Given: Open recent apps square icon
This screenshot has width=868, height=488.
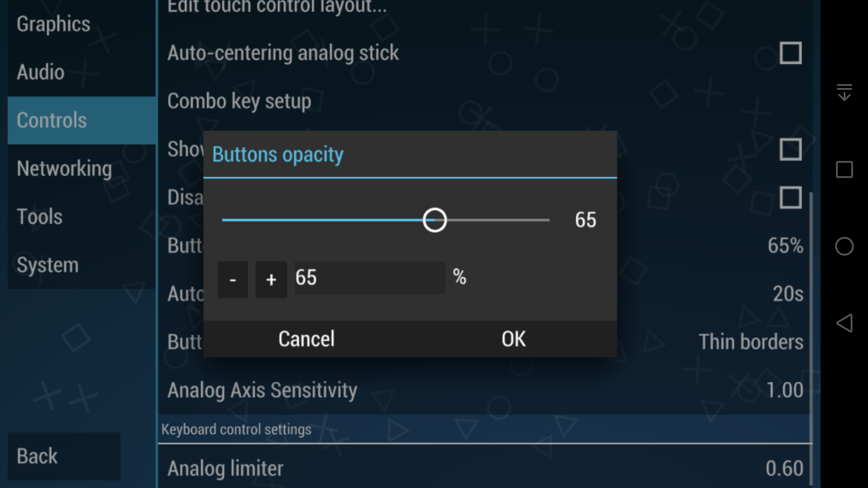Looking at the screenshot, I should point(844,170).
